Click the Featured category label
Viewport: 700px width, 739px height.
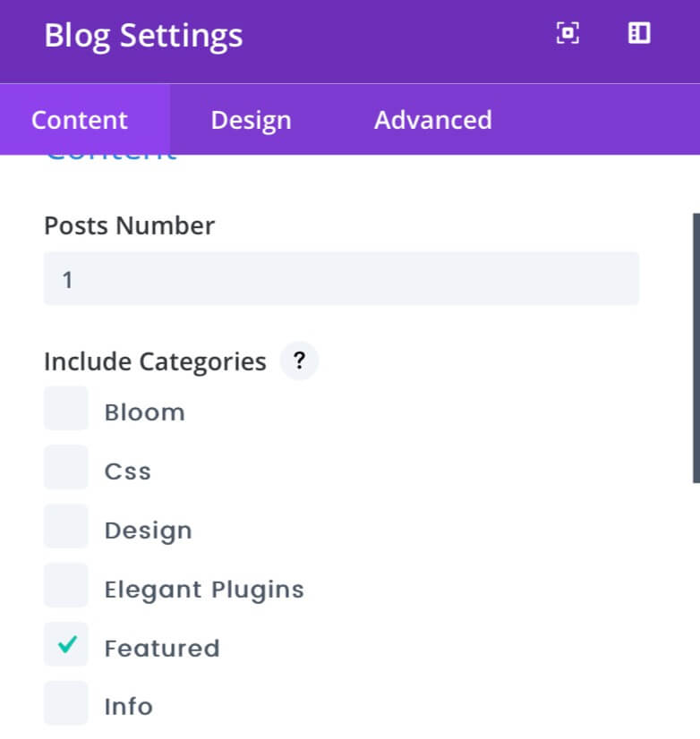tap(162, 648)
